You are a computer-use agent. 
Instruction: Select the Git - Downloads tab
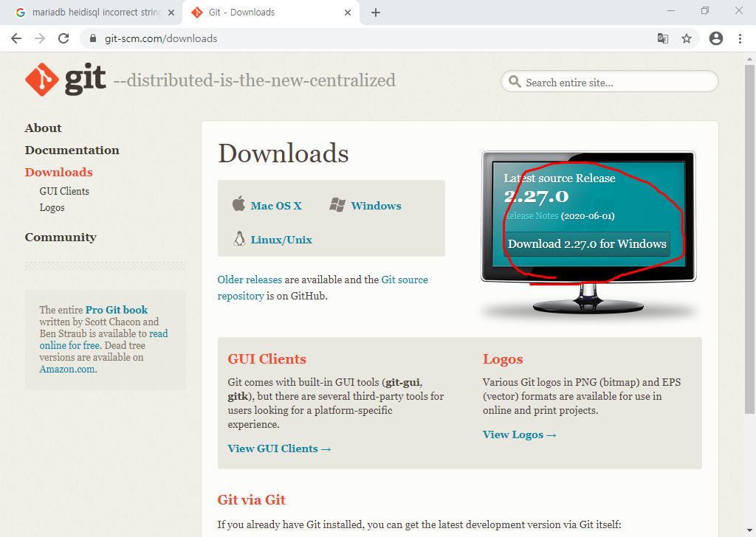click(270, 13)
